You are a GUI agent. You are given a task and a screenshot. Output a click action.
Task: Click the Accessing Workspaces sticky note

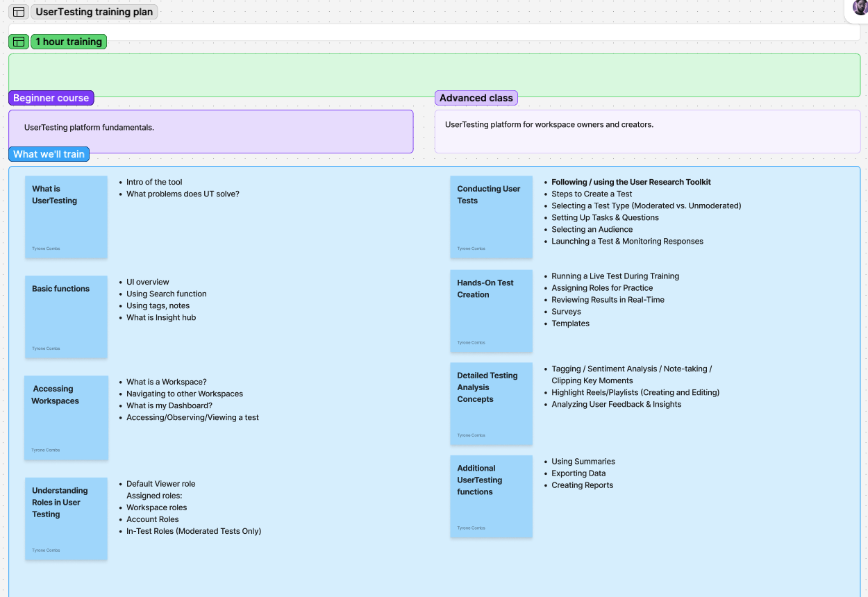(67, 417)
